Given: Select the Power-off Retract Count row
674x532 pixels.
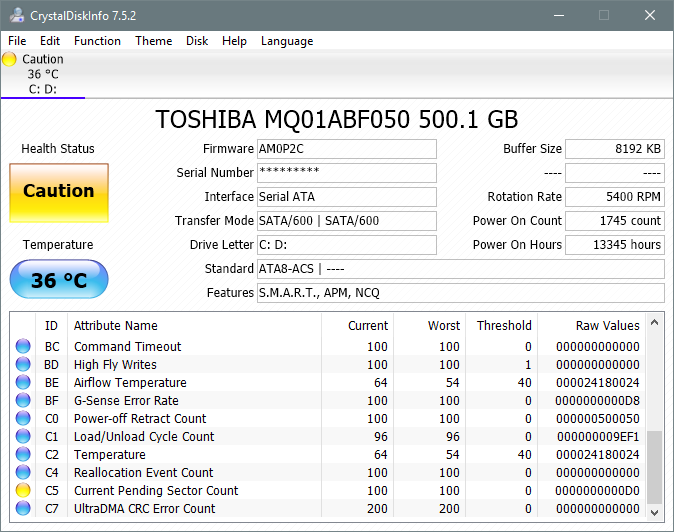Looking at the screenshot, I should (x=328, y=419).
